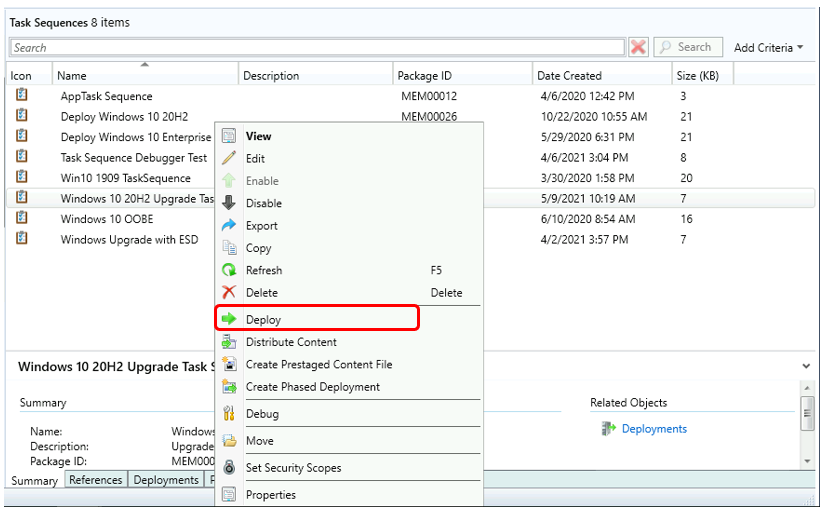The height and width of the screenshot is (507, 820).
Task: Click details pane scrollbar up arrow
Action: [x=807, y=388]
